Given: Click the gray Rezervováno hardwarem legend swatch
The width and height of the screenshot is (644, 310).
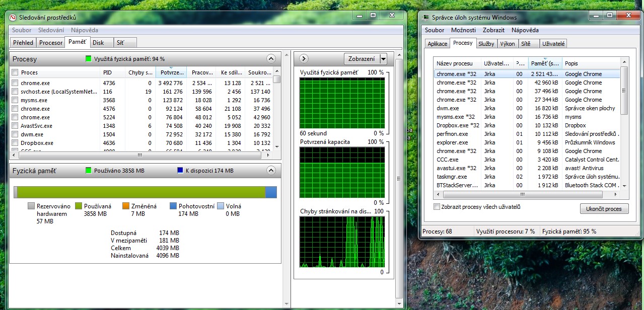Looking at the screenshot, I should (31, 206).
